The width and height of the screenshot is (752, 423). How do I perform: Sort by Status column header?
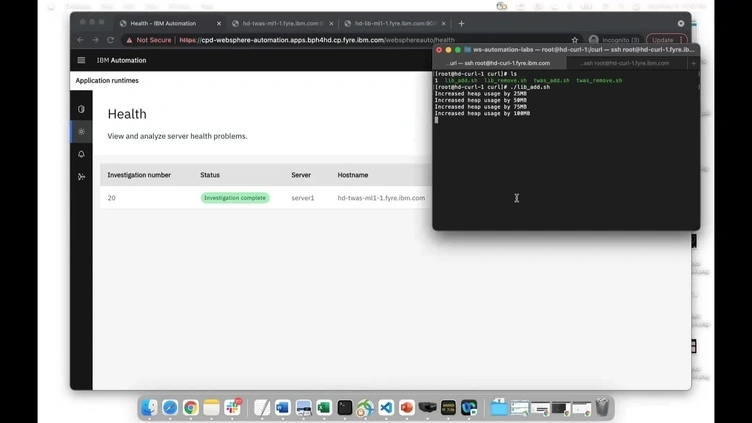coord(210,175)
